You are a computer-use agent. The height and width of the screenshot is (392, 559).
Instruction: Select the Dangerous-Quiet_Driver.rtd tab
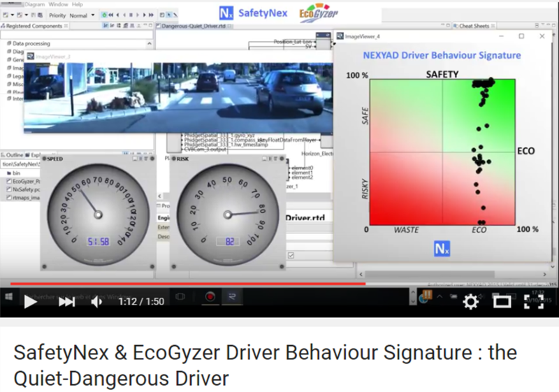[194, 26]
